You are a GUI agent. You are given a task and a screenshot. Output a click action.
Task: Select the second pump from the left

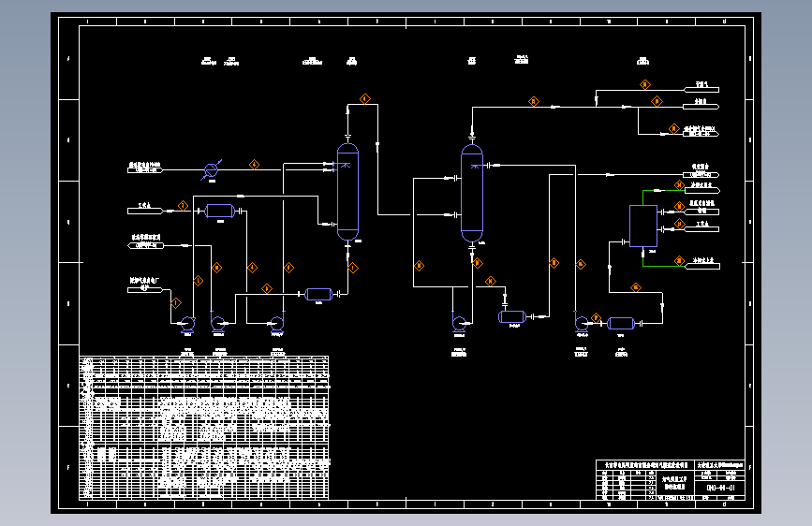[x=218, y=324]
